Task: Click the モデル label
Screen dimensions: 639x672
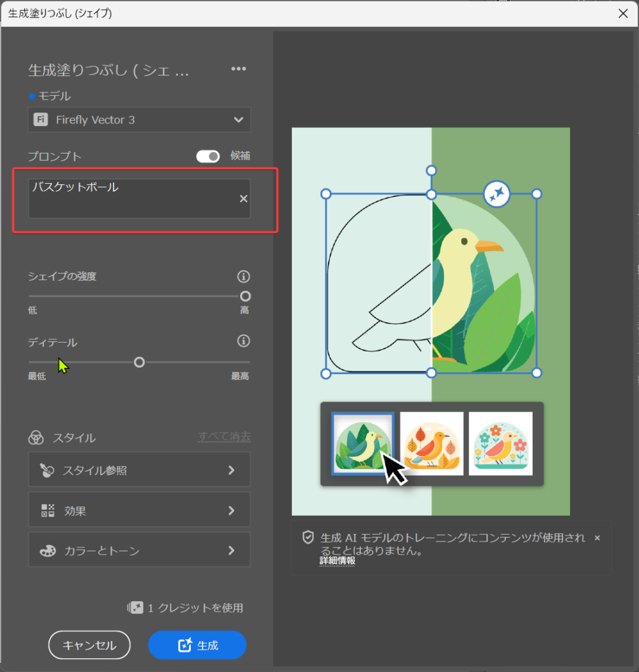Action: [54, 96]
